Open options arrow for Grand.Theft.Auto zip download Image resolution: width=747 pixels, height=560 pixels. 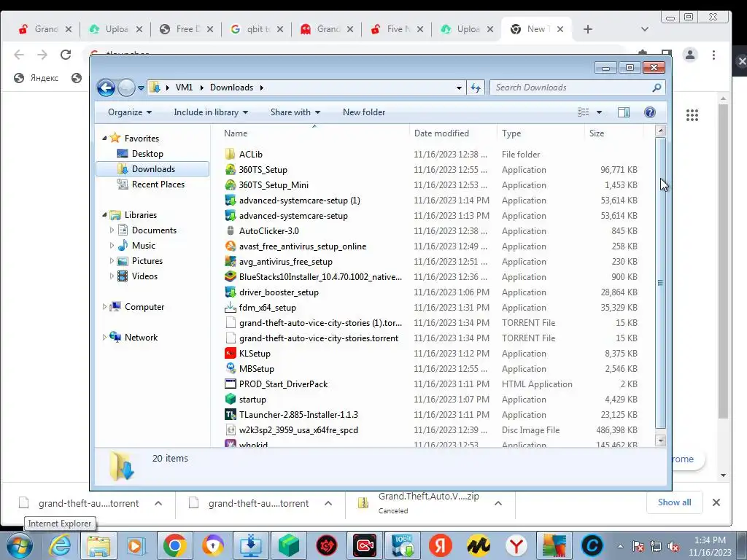coord(498,503)
